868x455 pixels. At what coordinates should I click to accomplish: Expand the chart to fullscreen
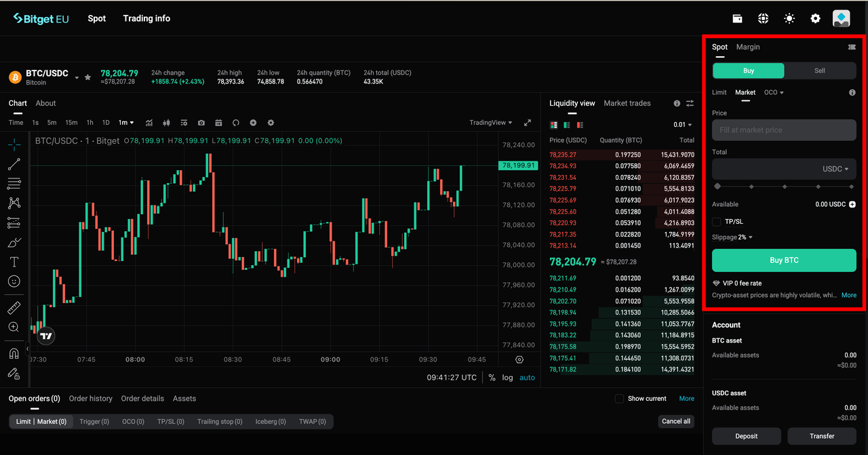pyautogui.click(x=528, y=123)
